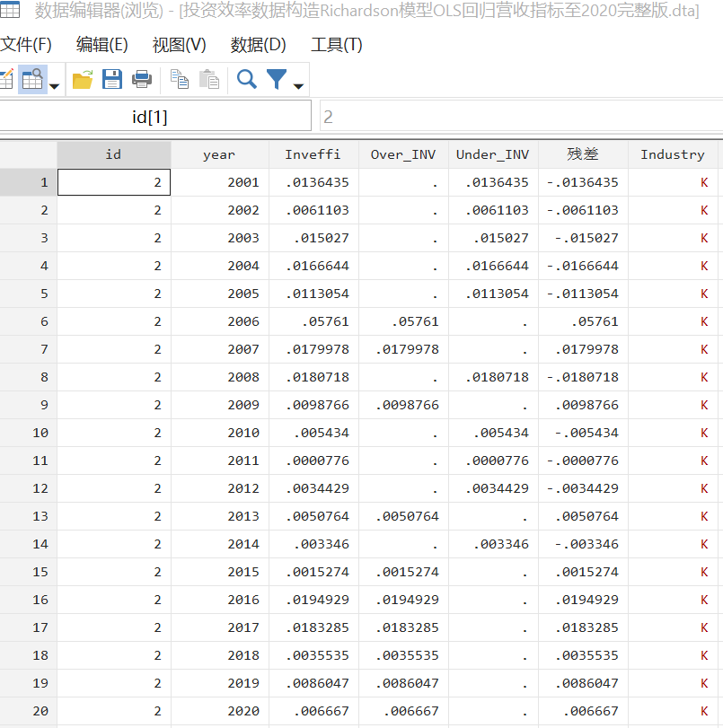Click the magnifier search icon
723x728 pixels.
pos(247,80)
